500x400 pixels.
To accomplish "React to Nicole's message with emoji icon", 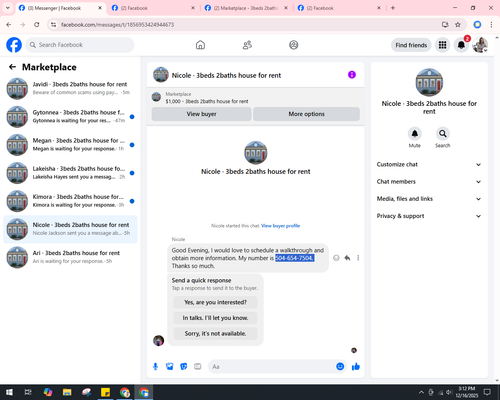I will [x=336, y=258].
